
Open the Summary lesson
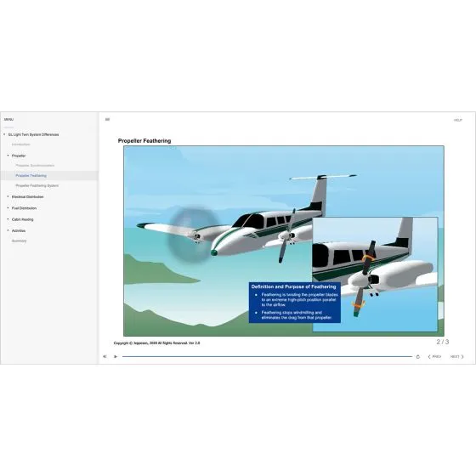pyautogui.click(x=19, y=241)
